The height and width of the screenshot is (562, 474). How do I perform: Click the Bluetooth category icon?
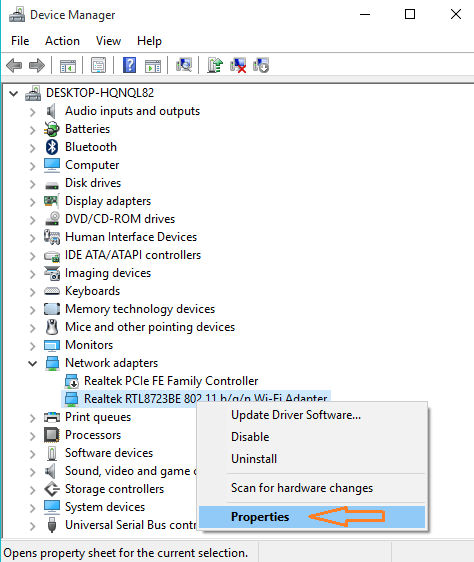[x=52, y=147]
